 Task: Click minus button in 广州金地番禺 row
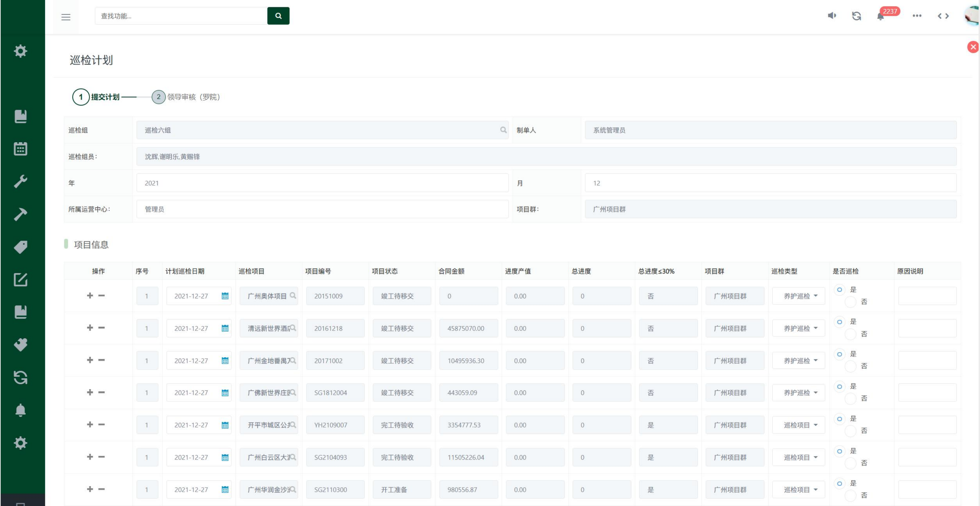click(101, 360)
